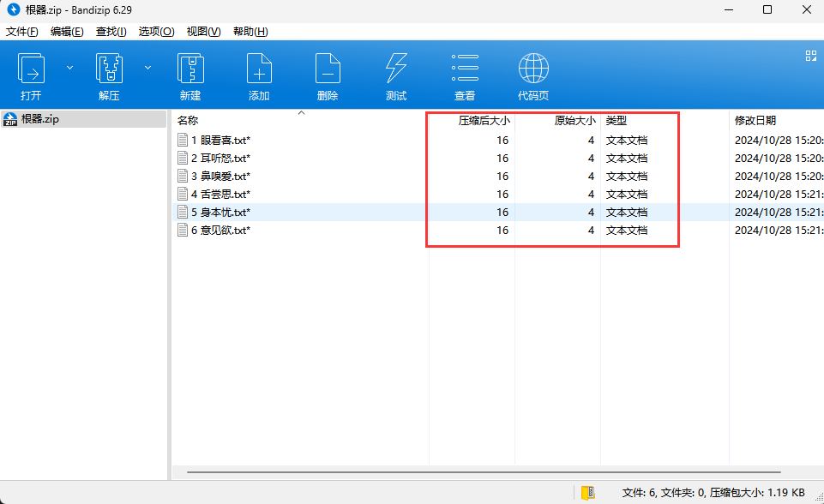Viewport: 824px width, 504px height.
Task: Expand the dropdown arrow next to Extract (解压)
Action: point(147,67)
